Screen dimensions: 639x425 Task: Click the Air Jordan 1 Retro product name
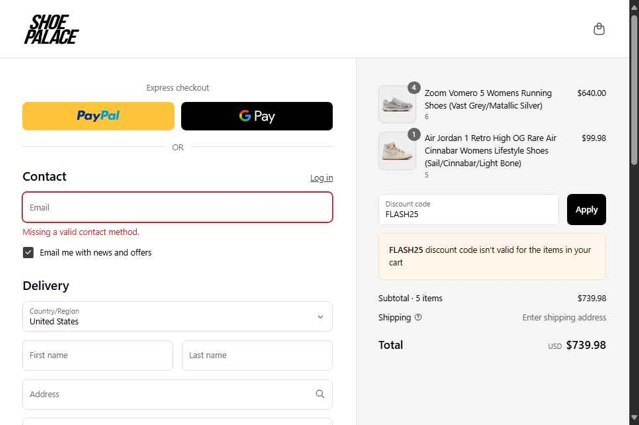click(490, 150)
